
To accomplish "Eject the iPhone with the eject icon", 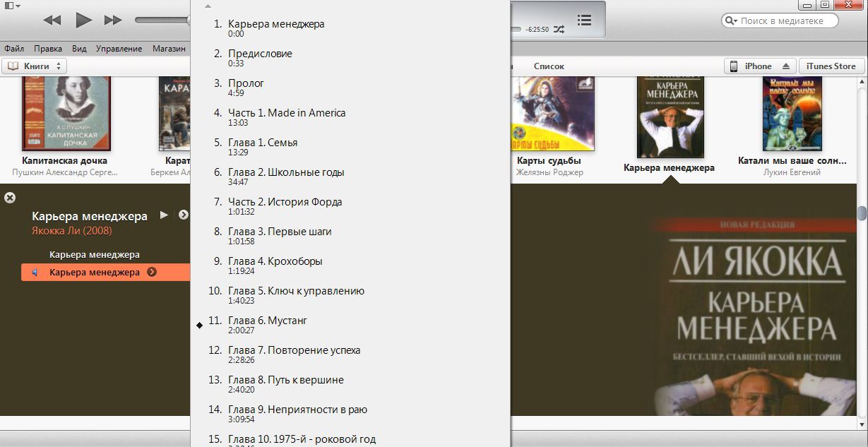I will pos(786,66).
